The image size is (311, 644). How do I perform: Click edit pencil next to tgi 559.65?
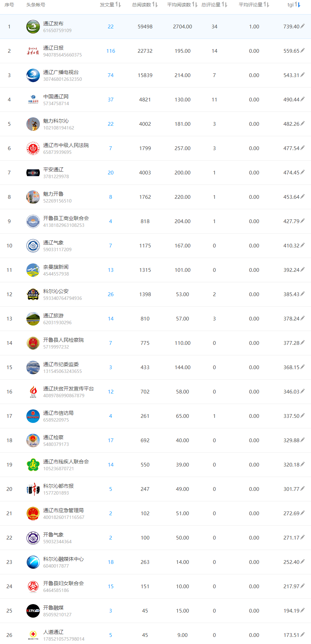click(303, 50)
